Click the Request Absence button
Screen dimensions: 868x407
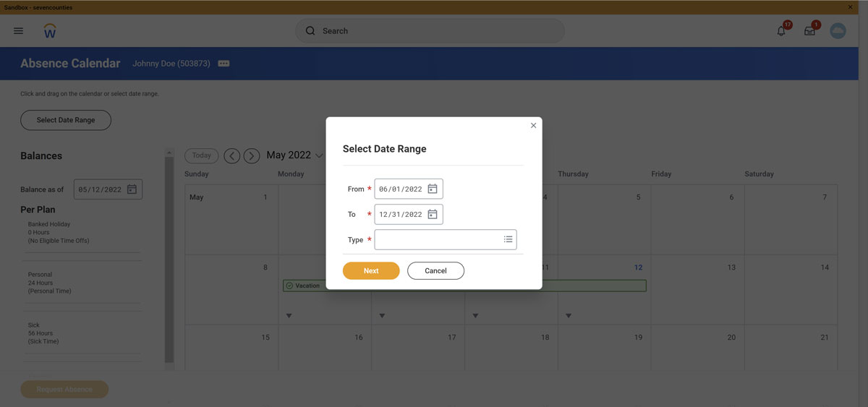tap(64, 389)
